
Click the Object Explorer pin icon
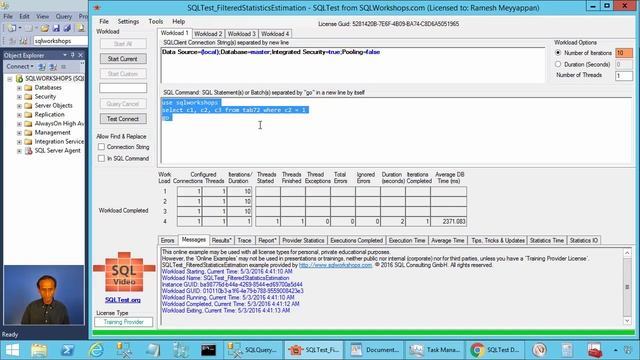[73, 55]
